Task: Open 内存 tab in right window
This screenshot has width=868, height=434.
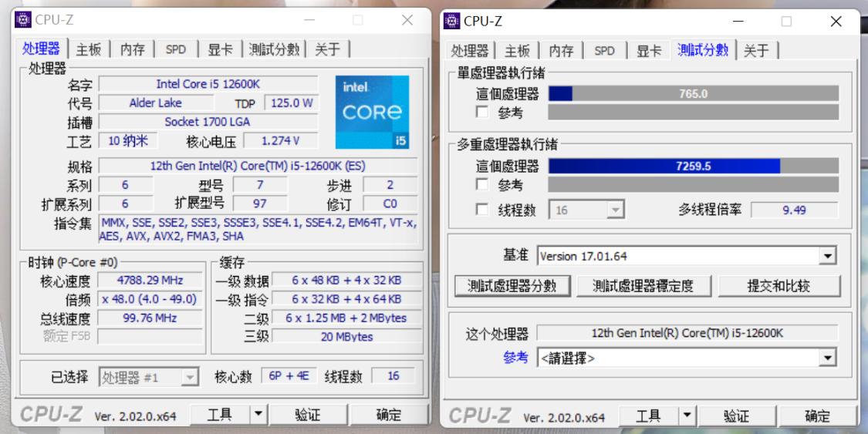Action: coord(561,51)
